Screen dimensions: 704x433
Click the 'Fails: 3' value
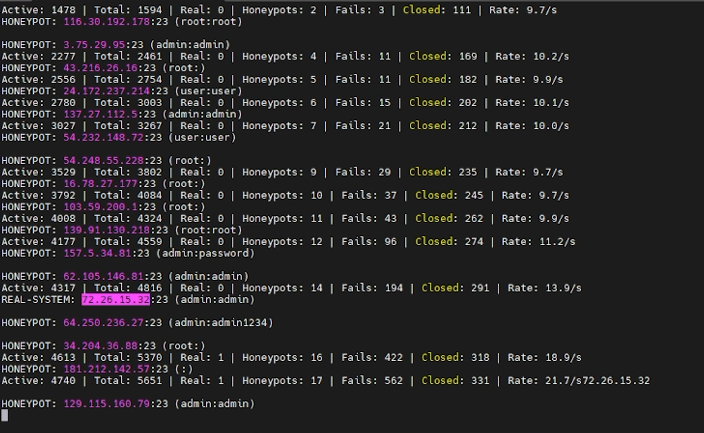[360, 10]
